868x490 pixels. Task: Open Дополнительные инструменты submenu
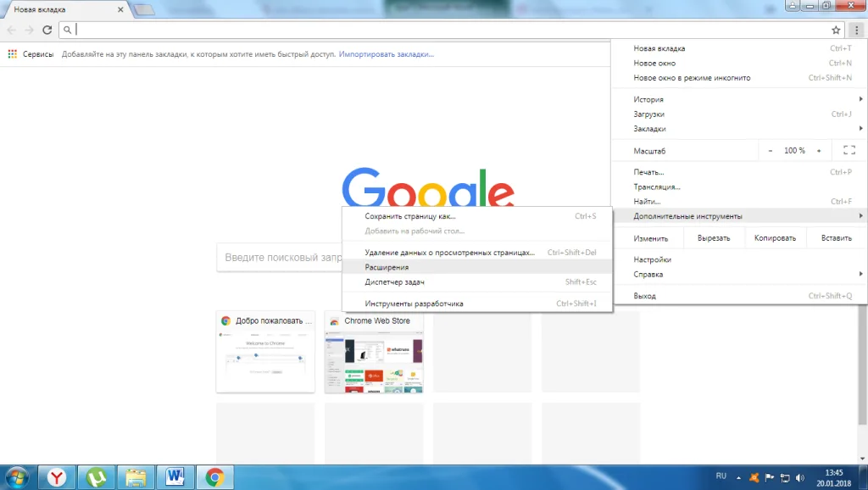(x=738, y=216)
